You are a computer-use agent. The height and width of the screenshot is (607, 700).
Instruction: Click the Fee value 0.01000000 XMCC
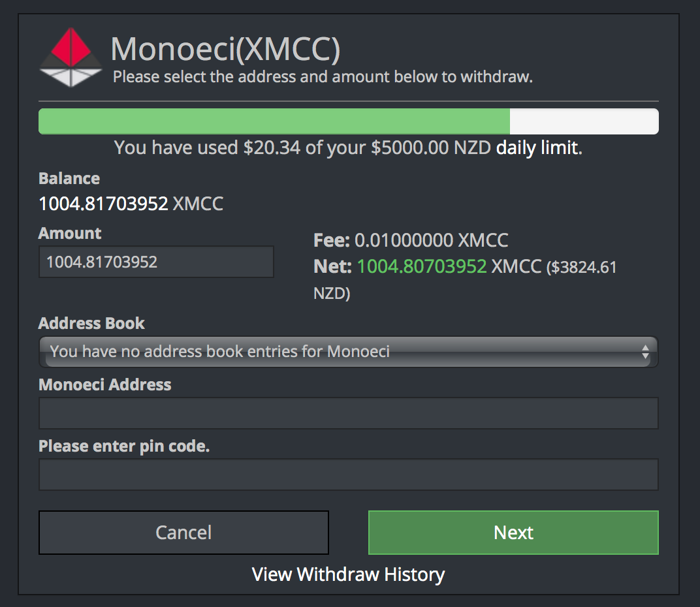[x=432, y=240]
